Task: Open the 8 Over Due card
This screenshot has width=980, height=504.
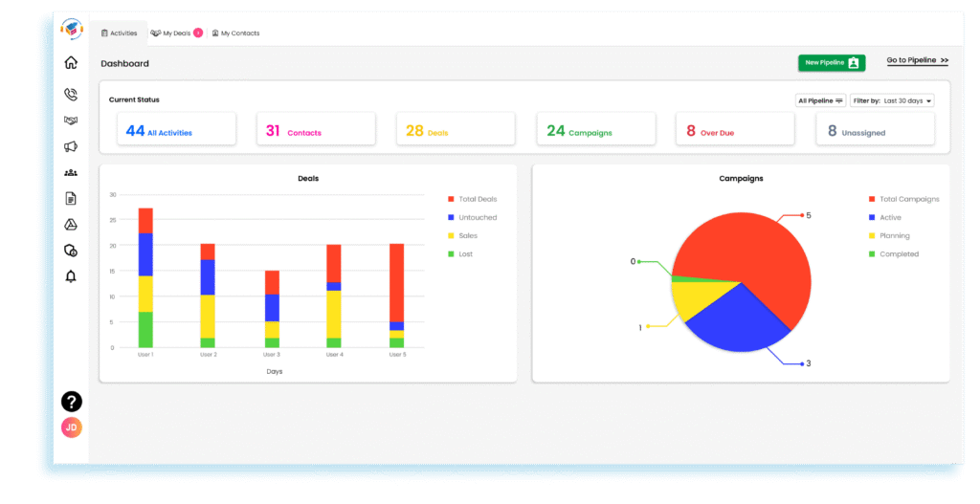Action: [736, 129]
